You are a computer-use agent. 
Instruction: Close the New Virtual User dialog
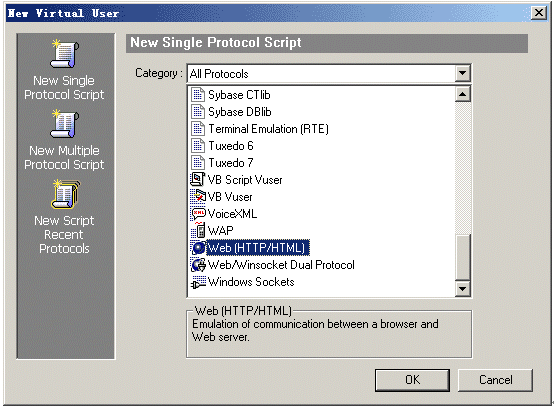point(539,13)
